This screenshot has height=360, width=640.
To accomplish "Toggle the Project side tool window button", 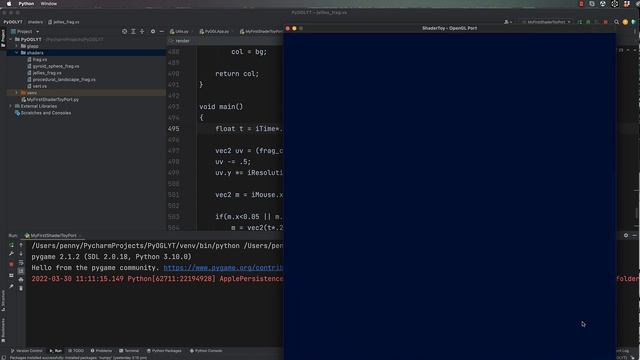I will coord(3,38).
